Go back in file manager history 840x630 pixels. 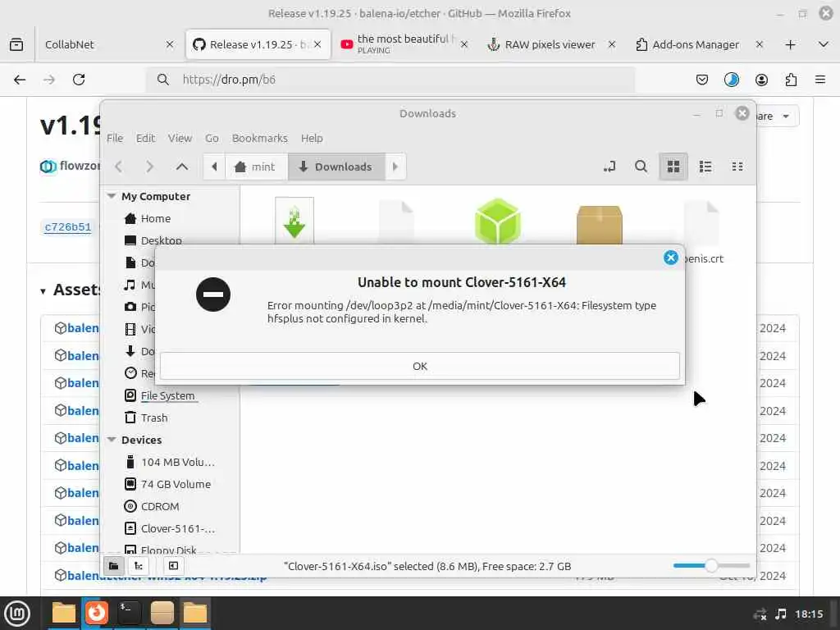119,167
